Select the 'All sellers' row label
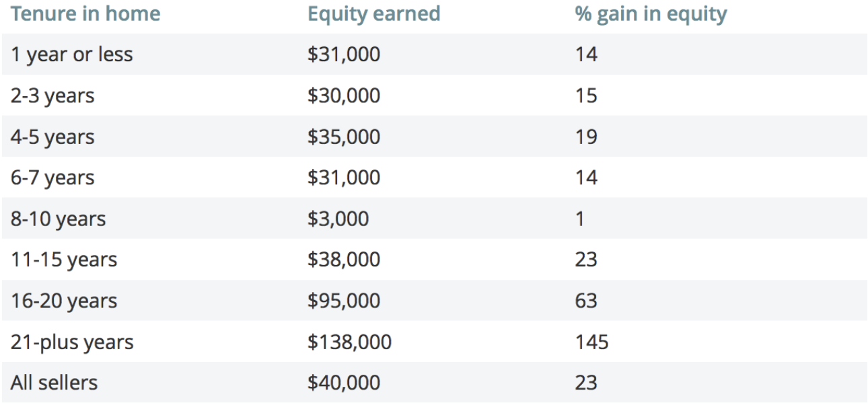 (x=54, y=383)
